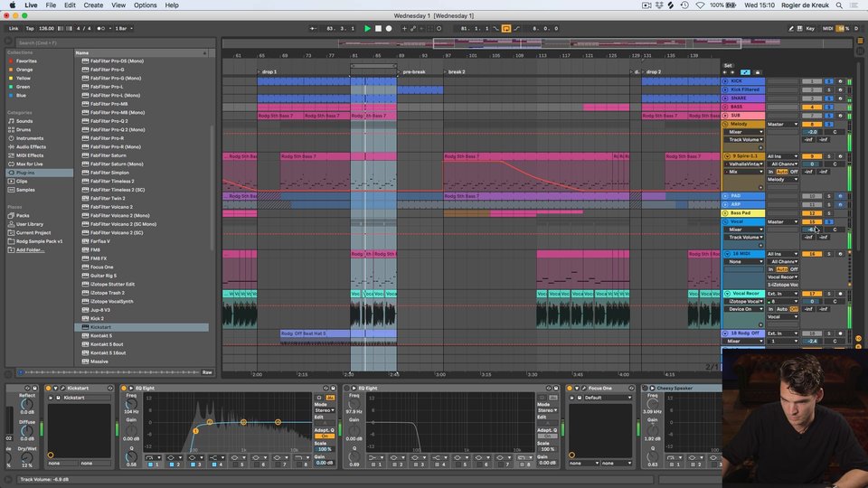Image resolution: width=868 pixels, height=488 pixels.
Task: Stop playback using the square Stop button
Action: click(x=378, y=28)
